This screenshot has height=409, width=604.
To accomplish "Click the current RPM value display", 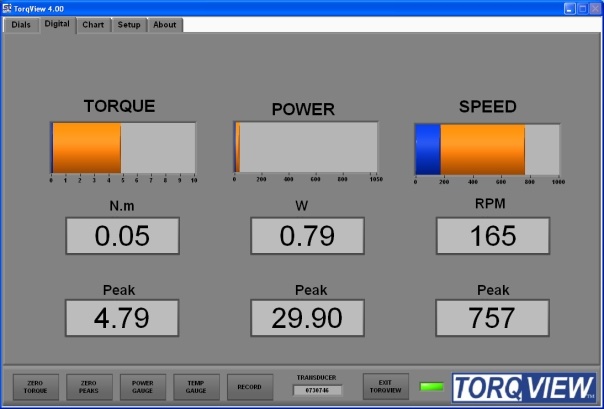I will (x=493, y=236).
